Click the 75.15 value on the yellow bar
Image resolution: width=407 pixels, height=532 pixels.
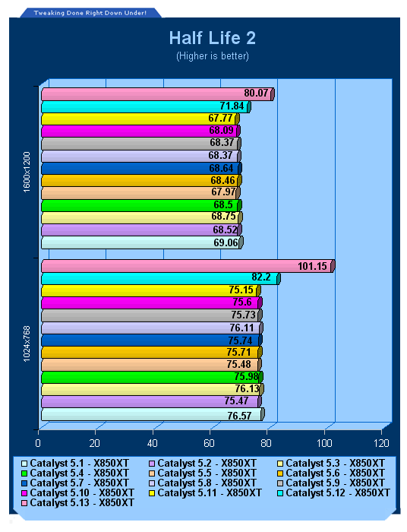(x=241, y=290)
